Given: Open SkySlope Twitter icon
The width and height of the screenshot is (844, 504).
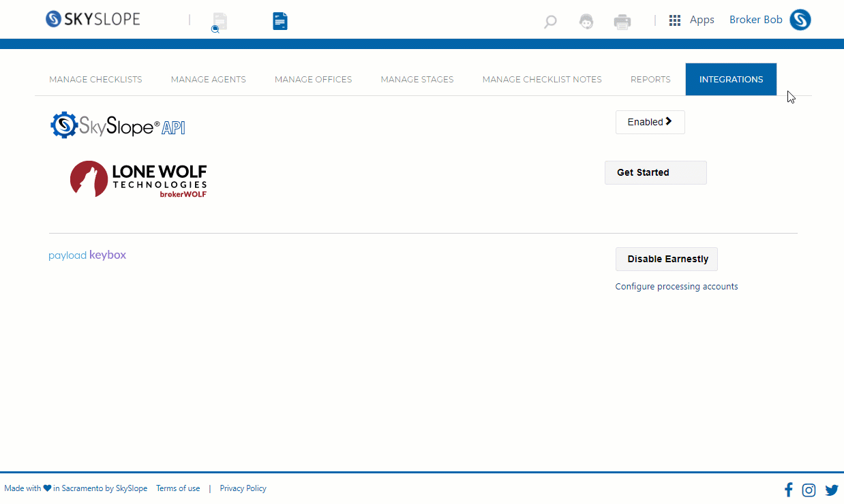Looking at the screenshot, I should (x=832, y=490).
